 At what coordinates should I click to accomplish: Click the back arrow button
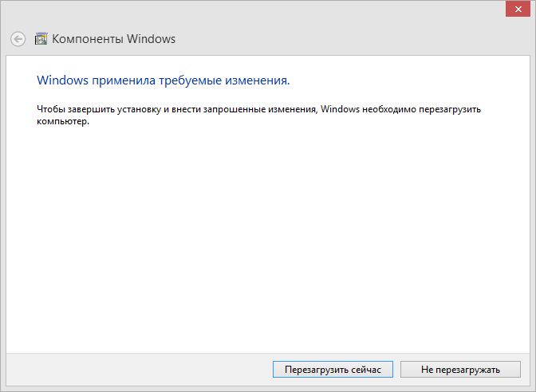[18, 38]
